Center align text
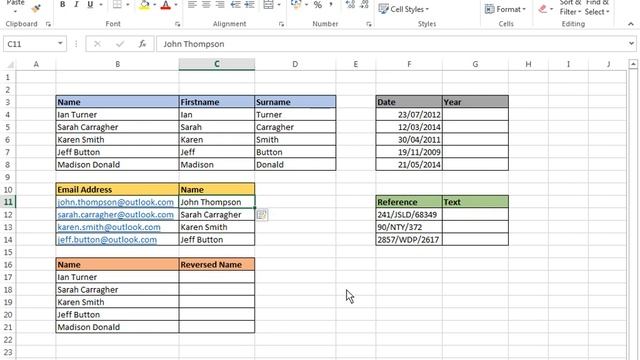Screen dimensions: 640x360 tap(206, 5)
